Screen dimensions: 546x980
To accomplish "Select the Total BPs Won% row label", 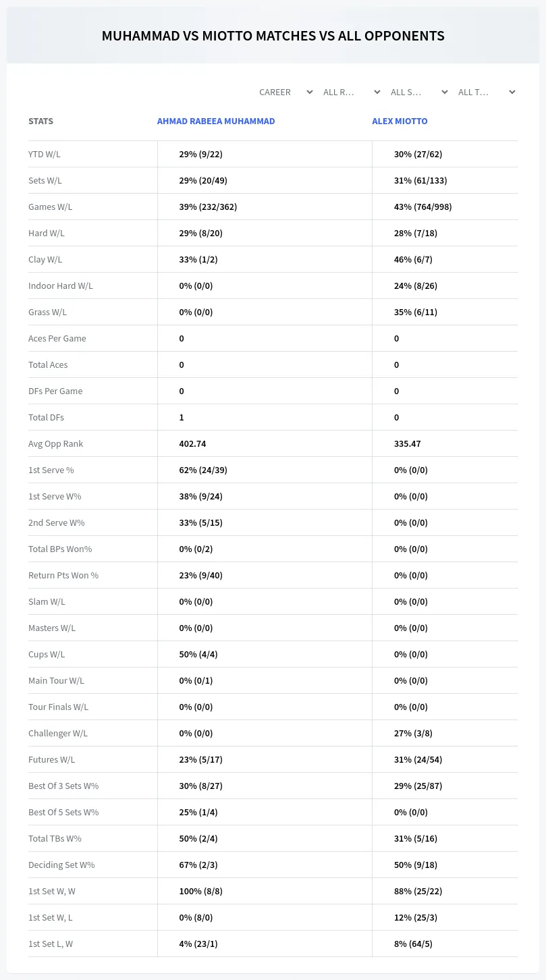I will click(60, 549).
